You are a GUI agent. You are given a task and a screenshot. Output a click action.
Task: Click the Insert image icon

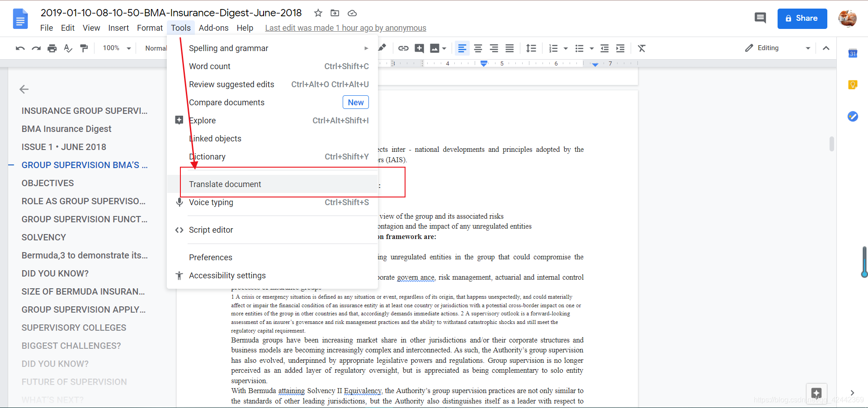click(435, 48)
